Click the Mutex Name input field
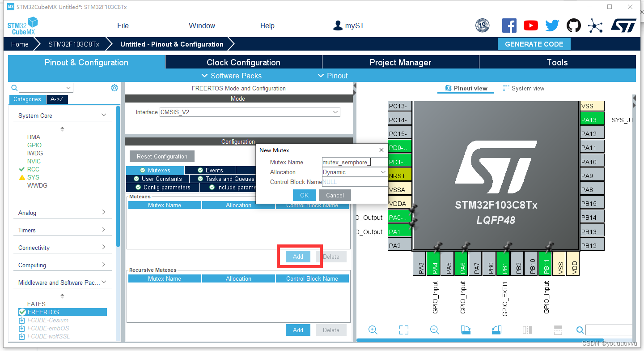Image resolution: width=644 pixels, height=351 pixels. tap(355, 162)
